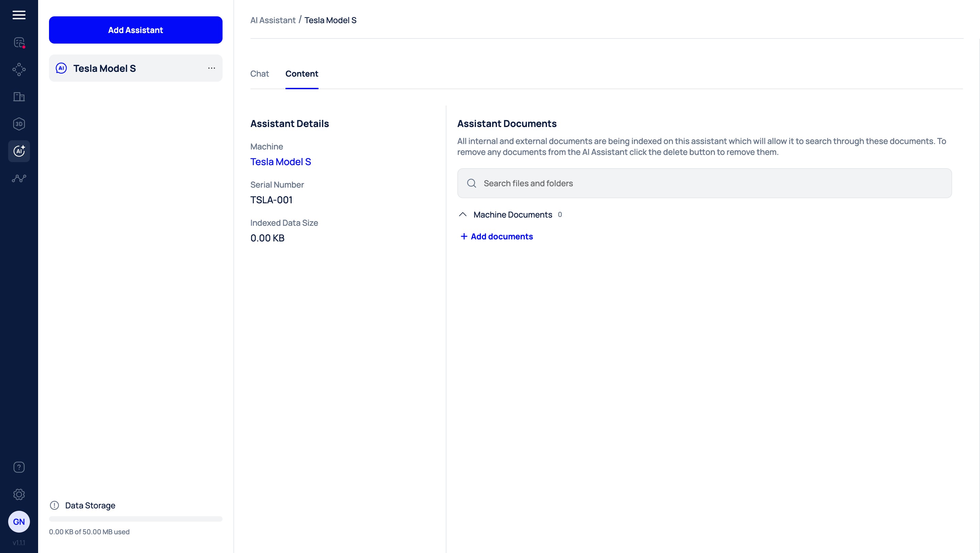Open the connected nodes icon in sidebar

19,69
